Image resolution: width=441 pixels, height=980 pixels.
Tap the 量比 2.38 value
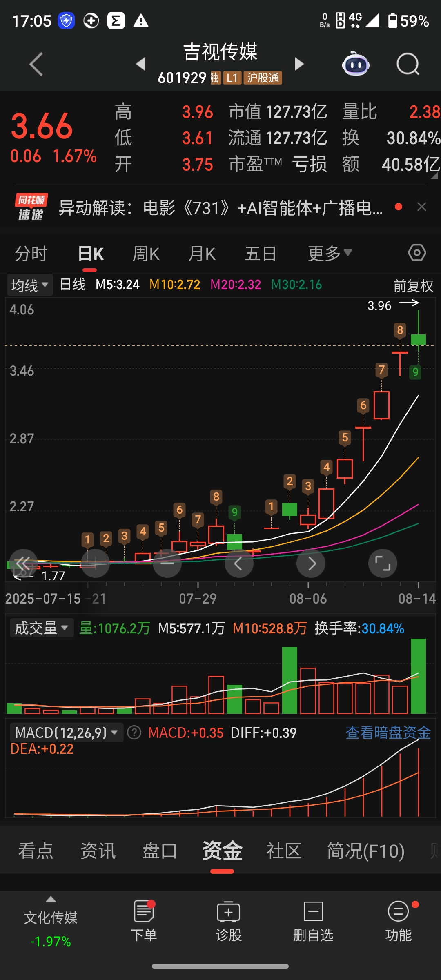[x=392, y=111]
